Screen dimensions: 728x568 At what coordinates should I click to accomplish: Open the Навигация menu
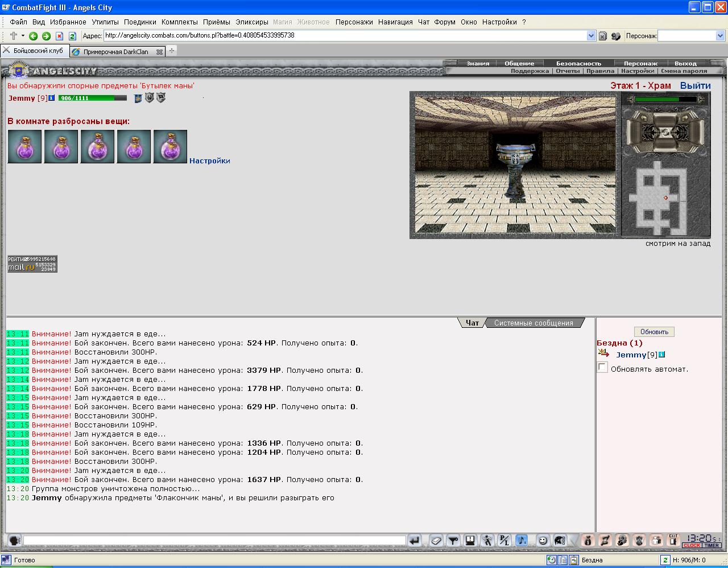coord(395,22)
